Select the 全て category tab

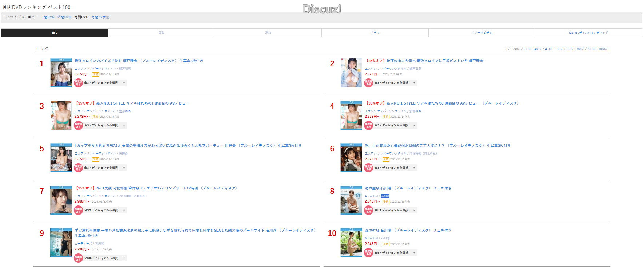click(x=55, y=33)
